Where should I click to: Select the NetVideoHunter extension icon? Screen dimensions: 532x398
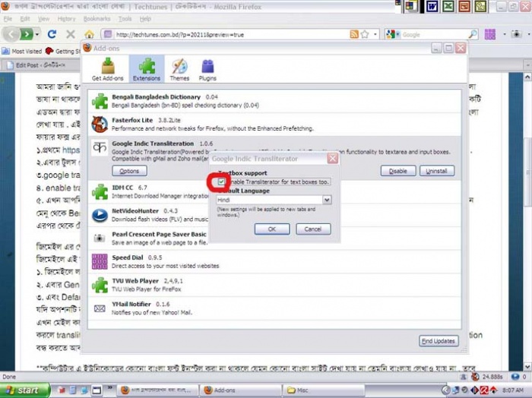(x=100, y=215)
